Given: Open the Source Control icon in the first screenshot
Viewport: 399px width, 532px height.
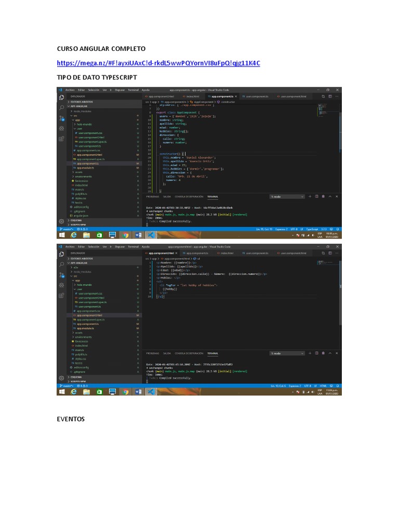Looking at the screenshot, I should click(61, 118).
